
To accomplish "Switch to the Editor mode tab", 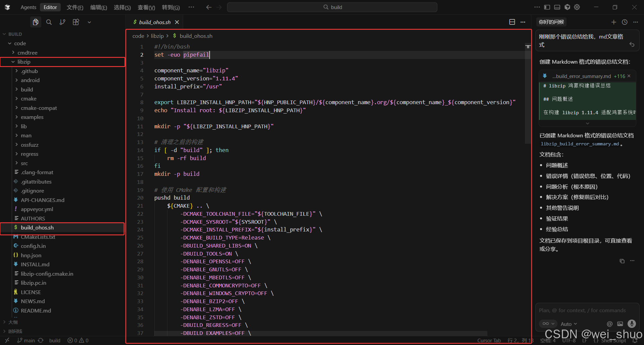I will 50,7.
